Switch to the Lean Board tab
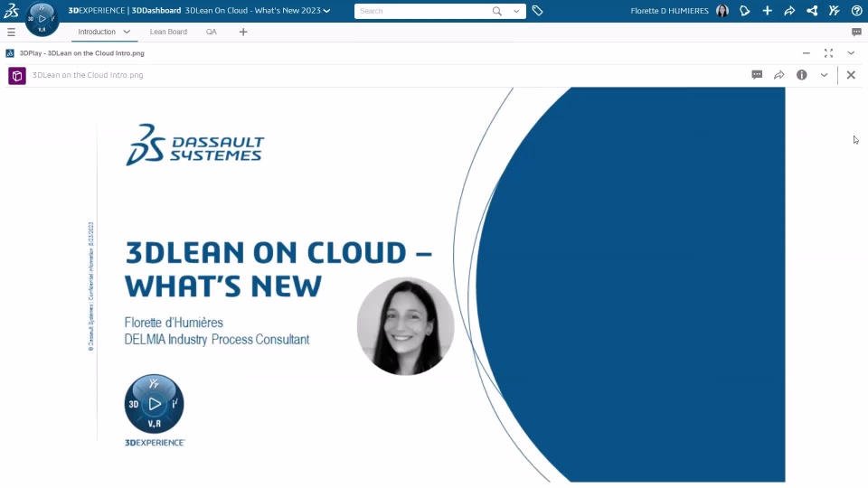The width and height of the screenshot is (868, 488). click(168, 32)
